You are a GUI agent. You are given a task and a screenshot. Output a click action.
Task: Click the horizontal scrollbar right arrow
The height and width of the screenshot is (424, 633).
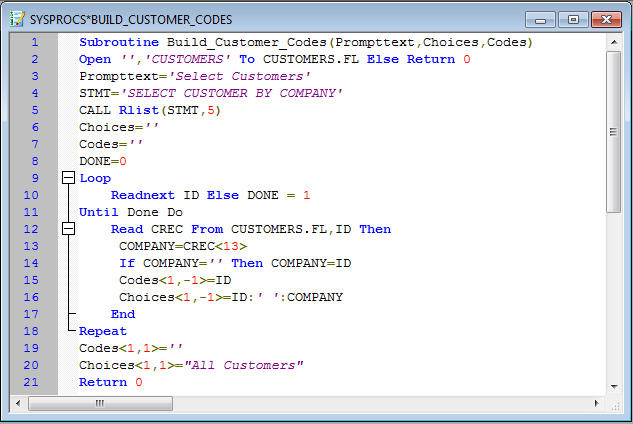pyautogui.click(x=596, y=403)
